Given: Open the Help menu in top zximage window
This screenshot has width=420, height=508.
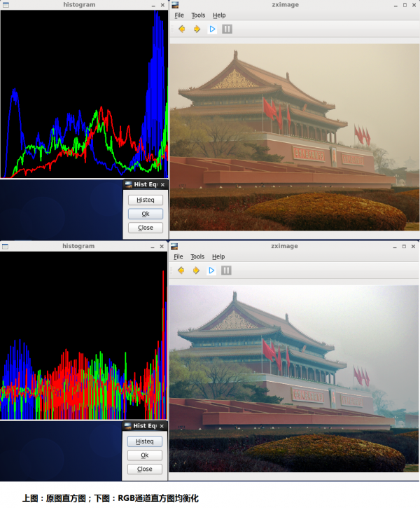Looking at the screenshot, I should (x=219, y=15).
